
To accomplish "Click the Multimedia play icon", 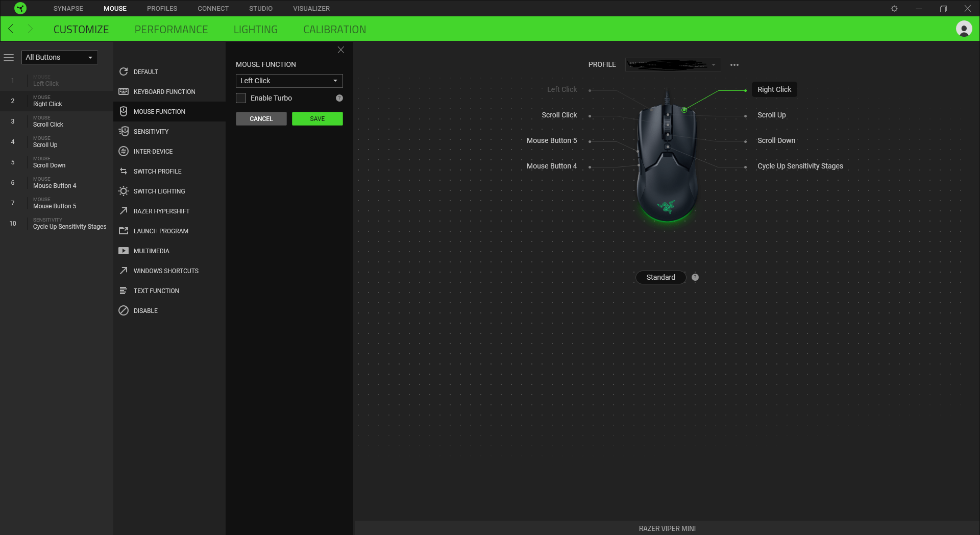I will (x=124, y=251).
